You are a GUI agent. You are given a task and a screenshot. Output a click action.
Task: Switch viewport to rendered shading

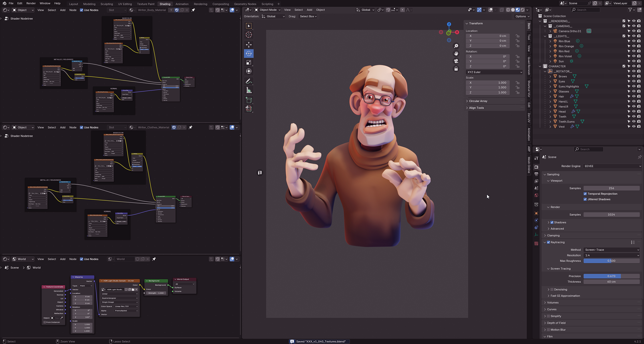(522, 10)
